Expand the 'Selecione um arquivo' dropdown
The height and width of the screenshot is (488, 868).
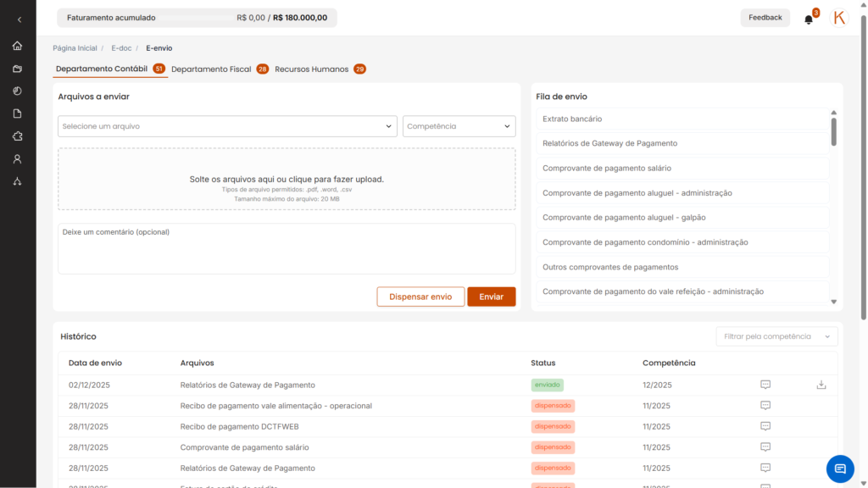[x=226, y=126]
